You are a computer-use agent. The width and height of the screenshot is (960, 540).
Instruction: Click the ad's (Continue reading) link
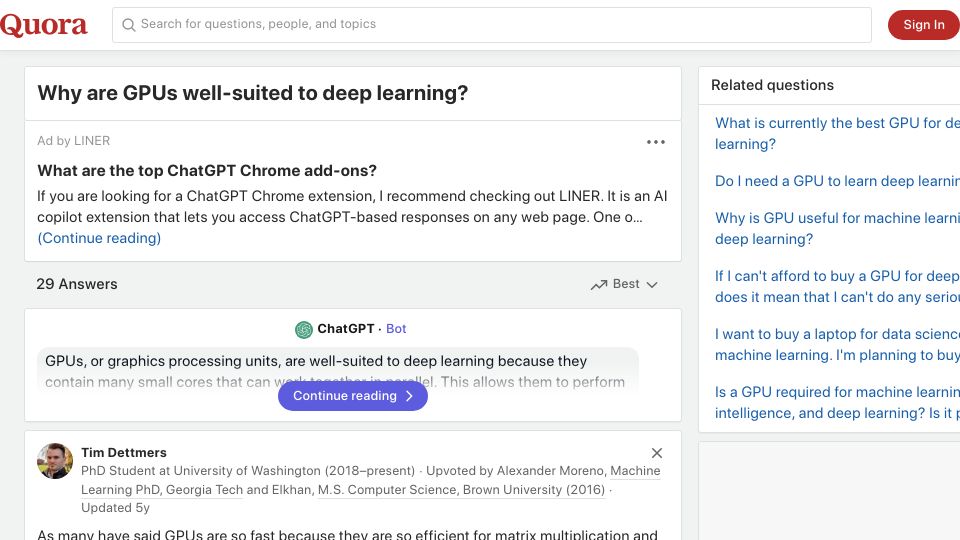[99, 238]
